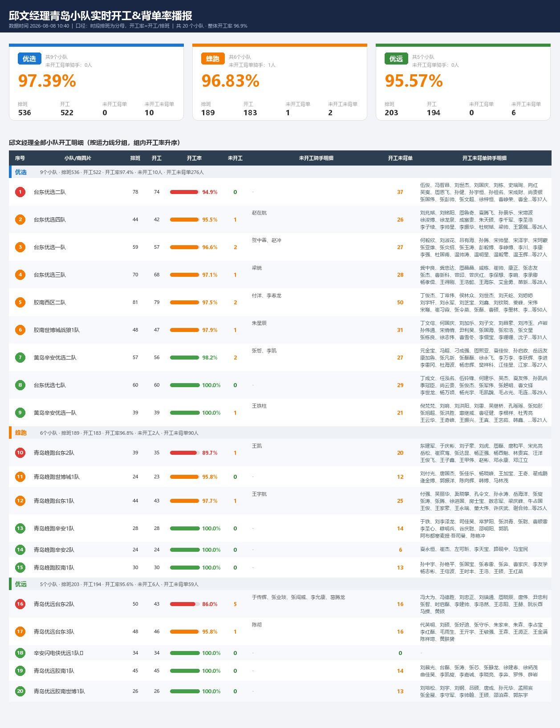
Task: Click the 排班 value 536 in 优选 card
Action: (x=24, y=113)
